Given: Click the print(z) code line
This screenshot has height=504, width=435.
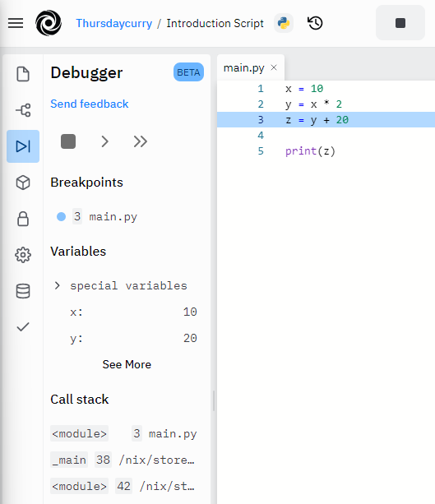Looking at the screenshot, I should 310,151.
